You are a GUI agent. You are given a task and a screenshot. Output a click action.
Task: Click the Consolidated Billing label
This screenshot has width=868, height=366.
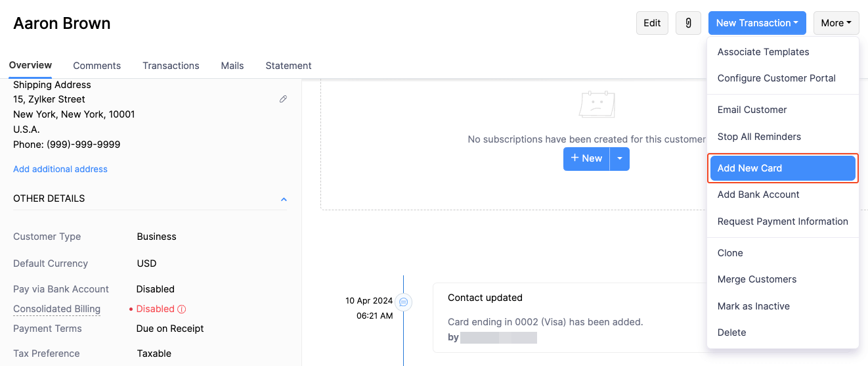tap(56, 309)
